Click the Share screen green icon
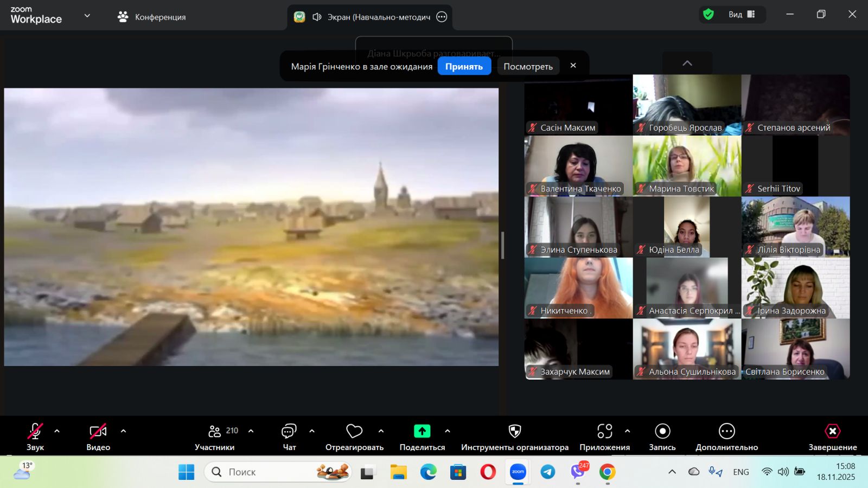Image resolution: width=868 pixels, height=488 pixels. (422, 432)
